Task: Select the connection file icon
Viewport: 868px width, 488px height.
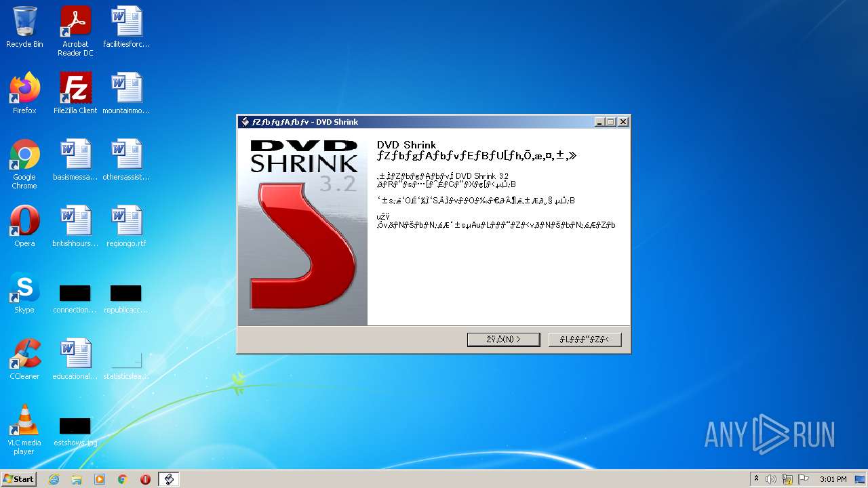Action: pos(75,298)
